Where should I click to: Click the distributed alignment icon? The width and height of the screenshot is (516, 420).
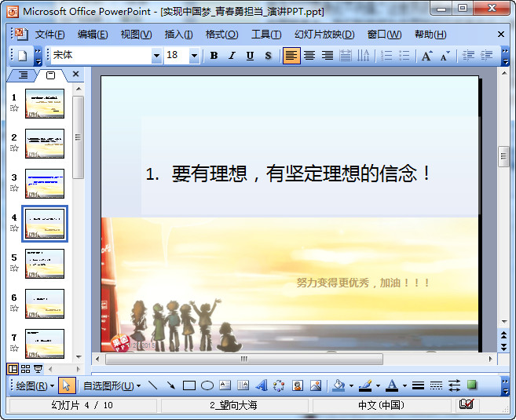(x=346, y=56)
